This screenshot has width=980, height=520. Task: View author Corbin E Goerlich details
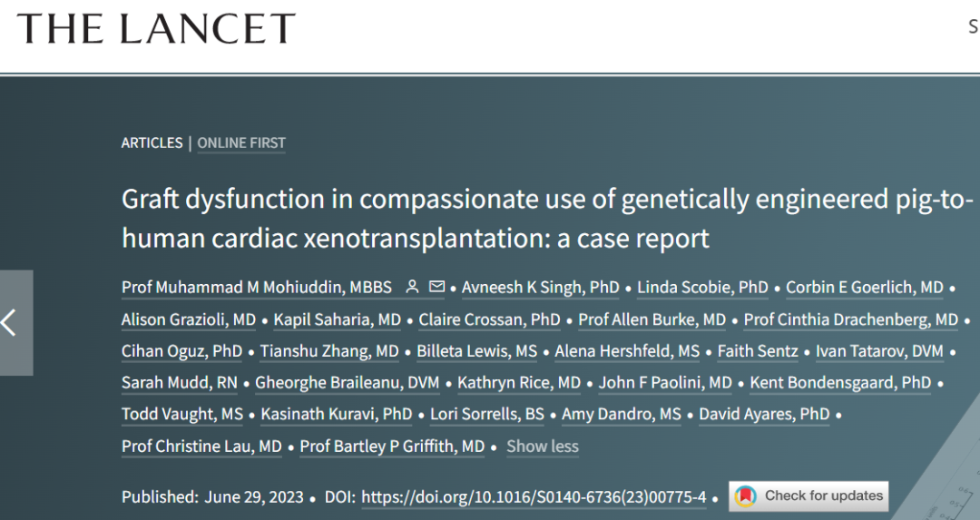click(865, 288)
